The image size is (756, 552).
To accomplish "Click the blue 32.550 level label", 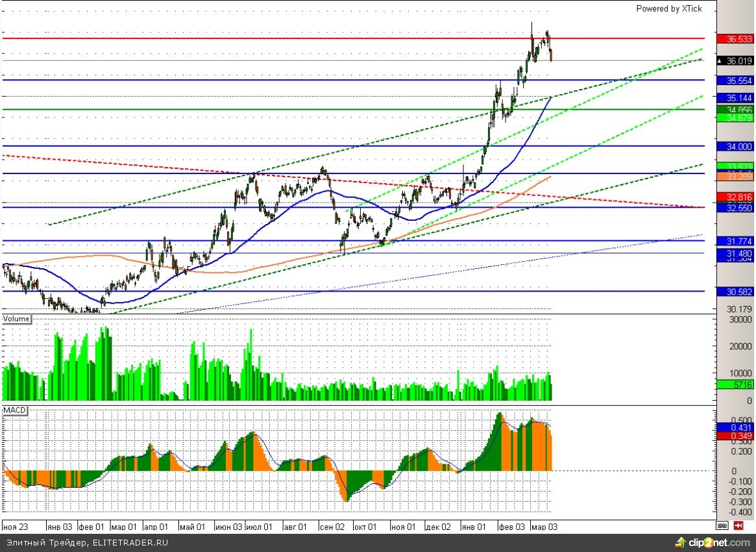I will (735, 207).
